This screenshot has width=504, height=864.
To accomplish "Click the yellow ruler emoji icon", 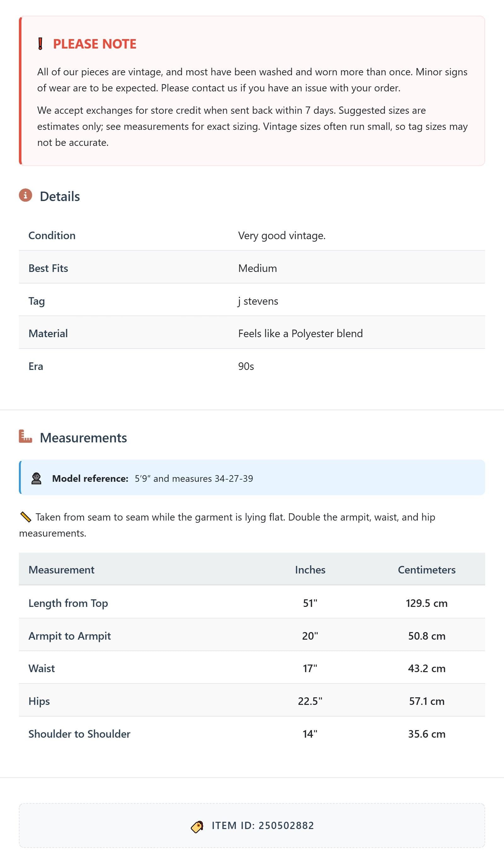I will [26, 517].
